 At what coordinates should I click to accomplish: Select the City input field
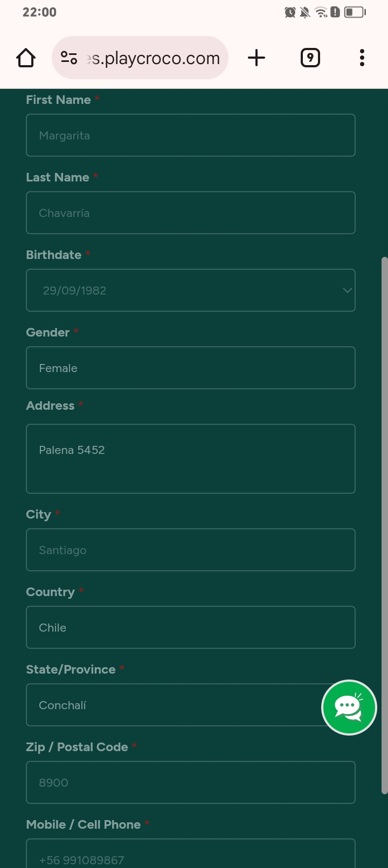191,550
